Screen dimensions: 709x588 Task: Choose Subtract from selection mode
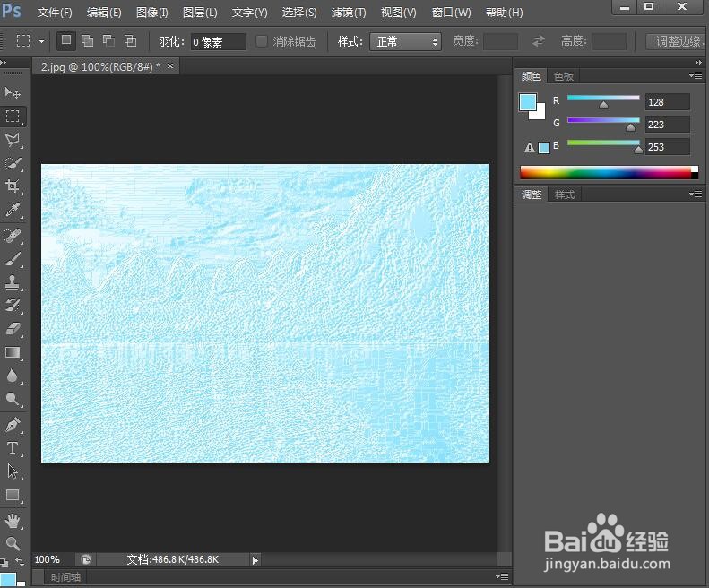[108, 41]
